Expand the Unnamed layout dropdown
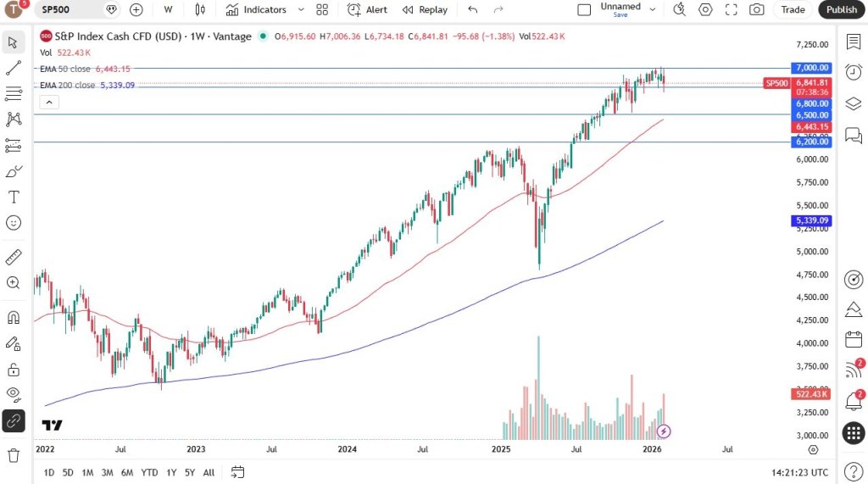 tap(653, 9)
